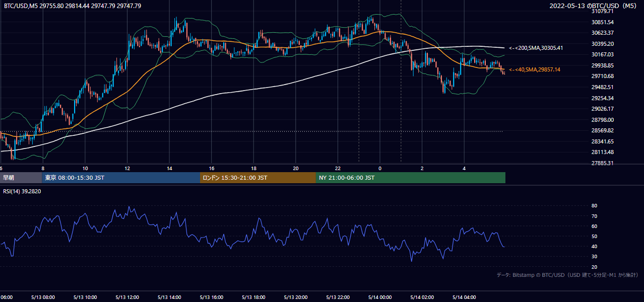Viewport: 644px width, 302px height.
Task: Click the 5/13 22:00 time label
Action: coord(338,297)
